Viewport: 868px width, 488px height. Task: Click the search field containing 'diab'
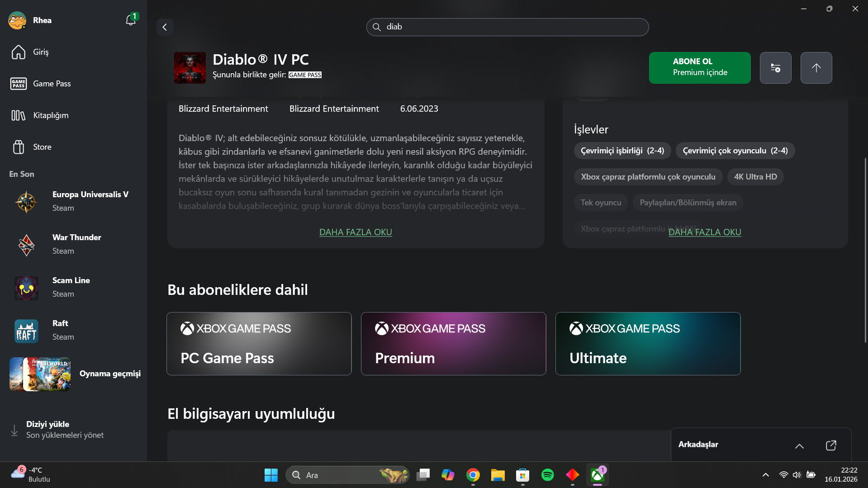tap(508, 27)
